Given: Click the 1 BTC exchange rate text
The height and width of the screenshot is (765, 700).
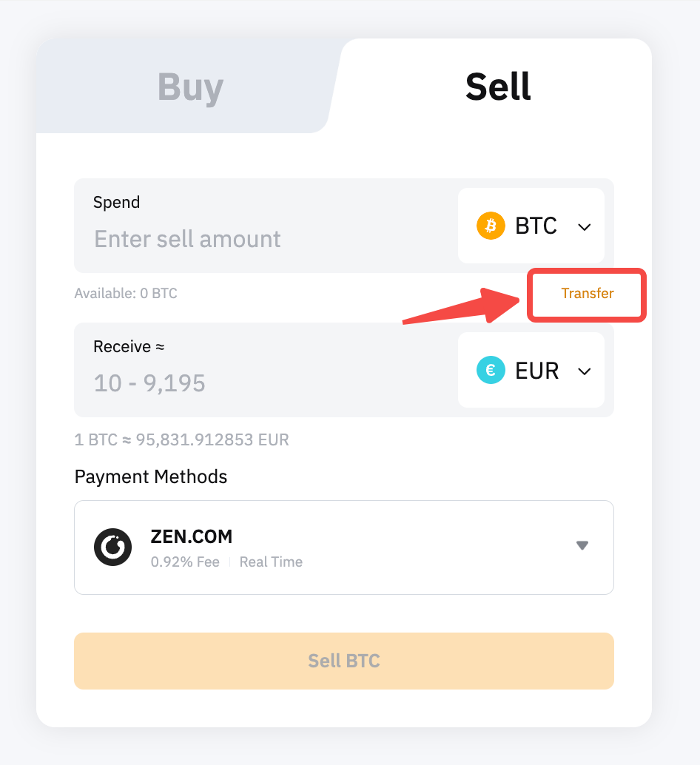Looking at the screenshot, I should pyautogui.click(x=181, y=440).
